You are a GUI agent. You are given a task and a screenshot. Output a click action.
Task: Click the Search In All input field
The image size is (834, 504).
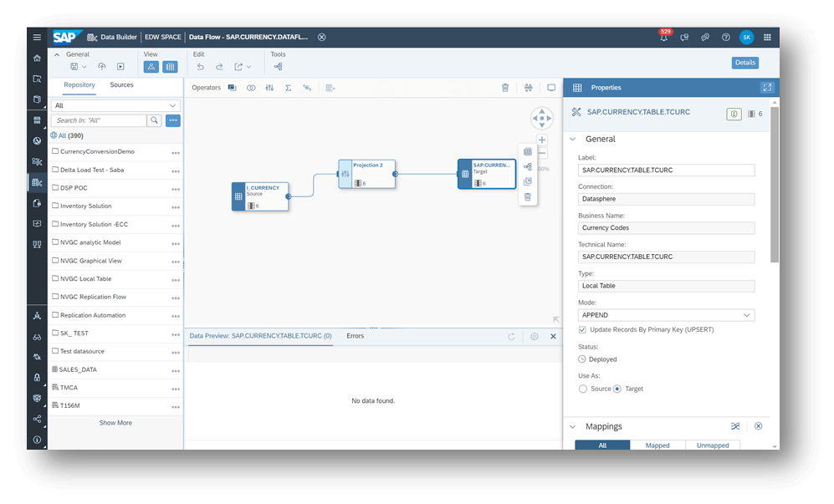coord(99,120)
